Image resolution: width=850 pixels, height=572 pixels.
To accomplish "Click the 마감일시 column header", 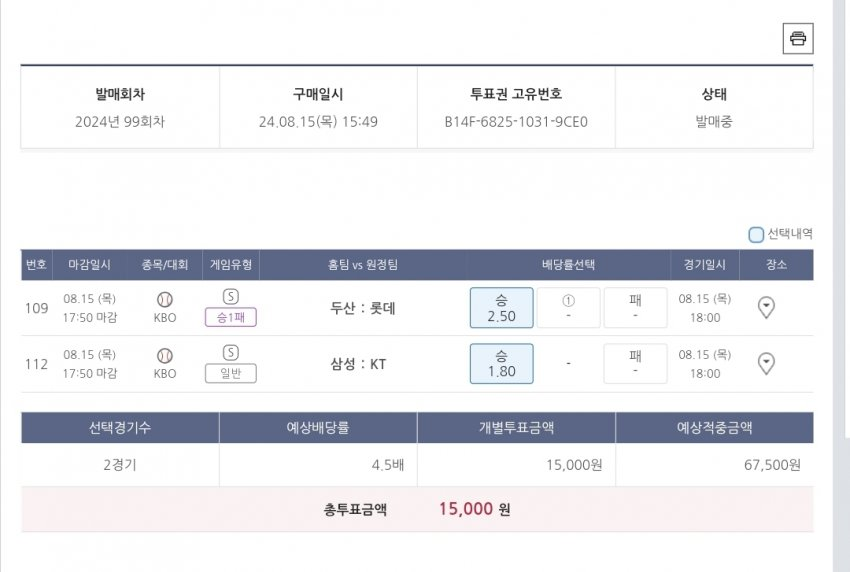I will pyautogui.click(x=90, y=265).
